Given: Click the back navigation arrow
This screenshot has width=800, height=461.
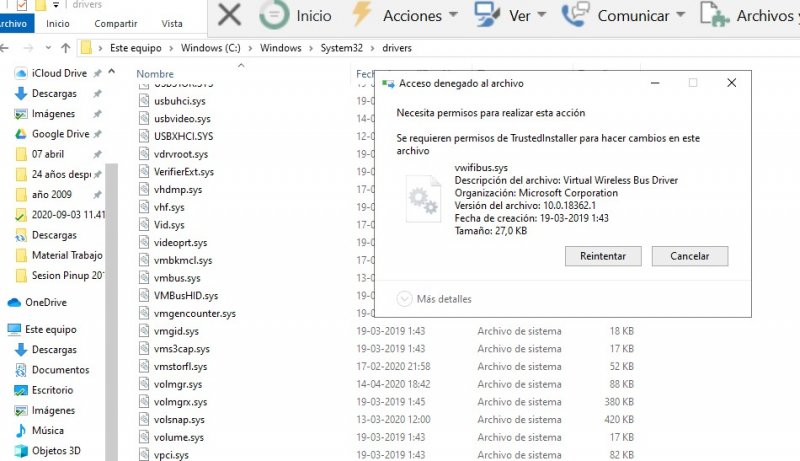Looking at the screenshot, I should click(x=4, y=48).
